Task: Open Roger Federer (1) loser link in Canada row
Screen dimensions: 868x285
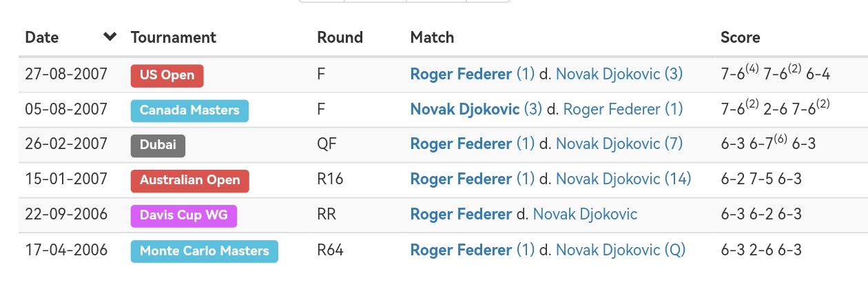Action: coord(623,109)
